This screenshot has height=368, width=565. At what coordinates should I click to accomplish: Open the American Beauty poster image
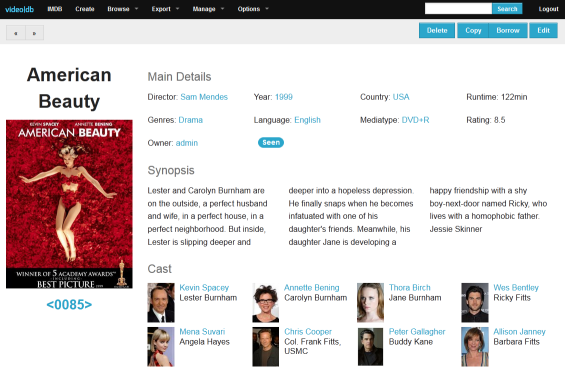[x=69, y=204]
